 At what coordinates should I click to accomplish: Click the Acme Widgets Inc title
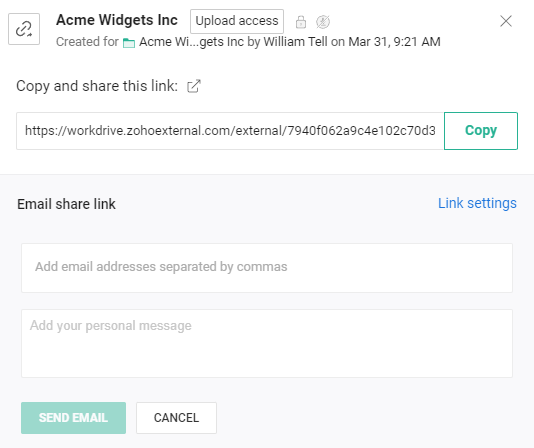[x=117, y=20]
